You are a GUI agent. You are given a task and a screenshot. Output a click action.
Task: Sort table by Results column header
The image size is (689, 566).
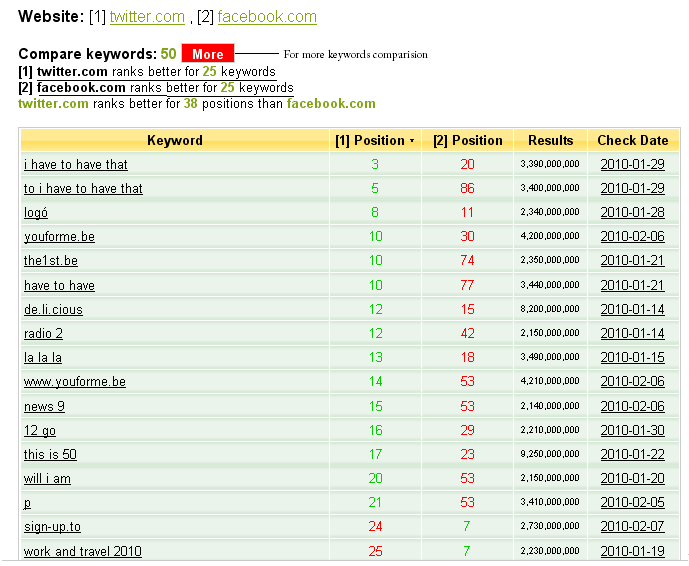coord(551,140)
